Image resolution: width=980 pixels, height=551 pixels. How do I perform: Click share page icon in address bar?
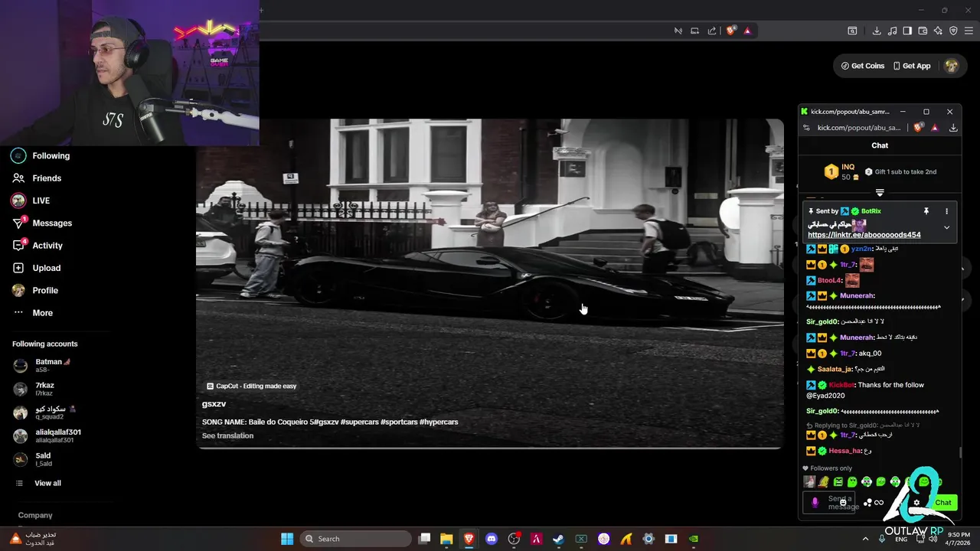(x=712, y=31)
